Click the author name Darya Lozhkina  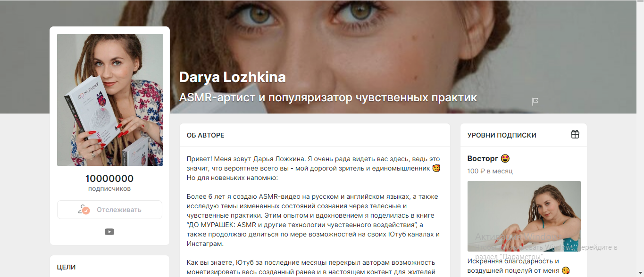[x=233, y=77]
